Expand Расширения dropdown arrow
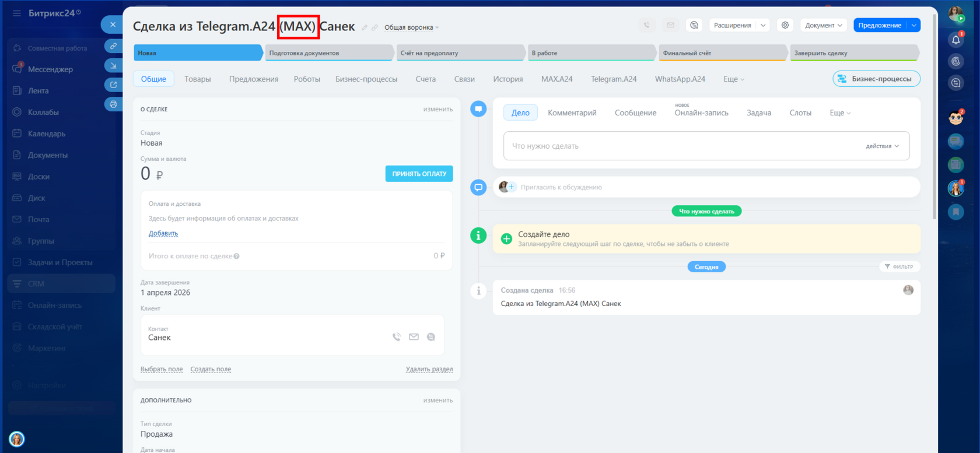This screenshot has width=980, height=453. tap(763, 25)
